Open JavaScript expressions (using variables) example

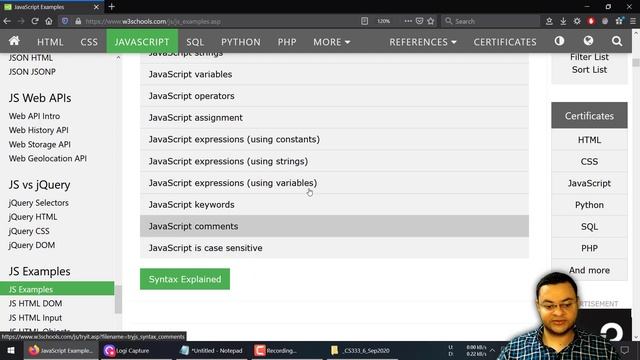coord(334,183)
